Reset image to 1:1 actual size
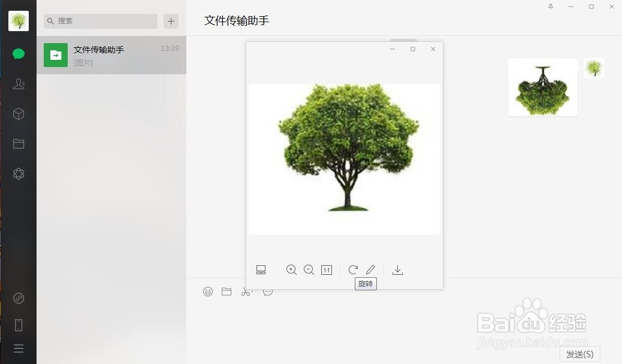 [x=327, y=269]
